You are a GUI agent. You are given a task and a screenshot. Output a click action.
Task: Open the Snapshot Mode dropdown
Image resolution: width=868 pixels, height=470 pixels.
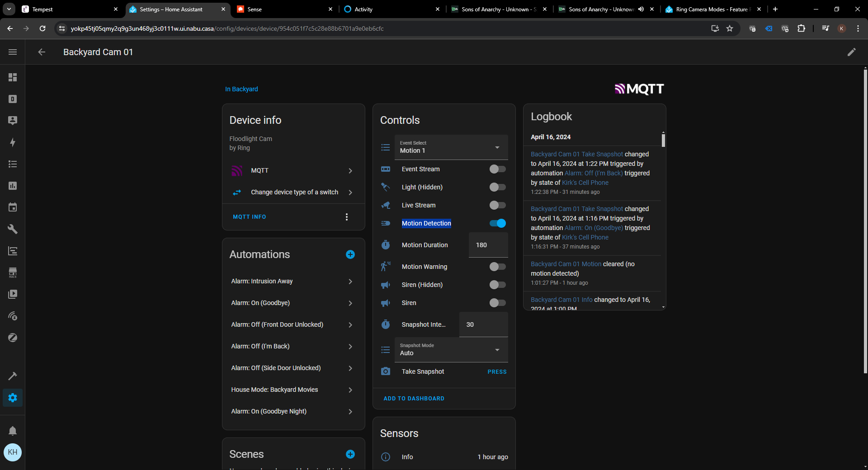(451, 350)
